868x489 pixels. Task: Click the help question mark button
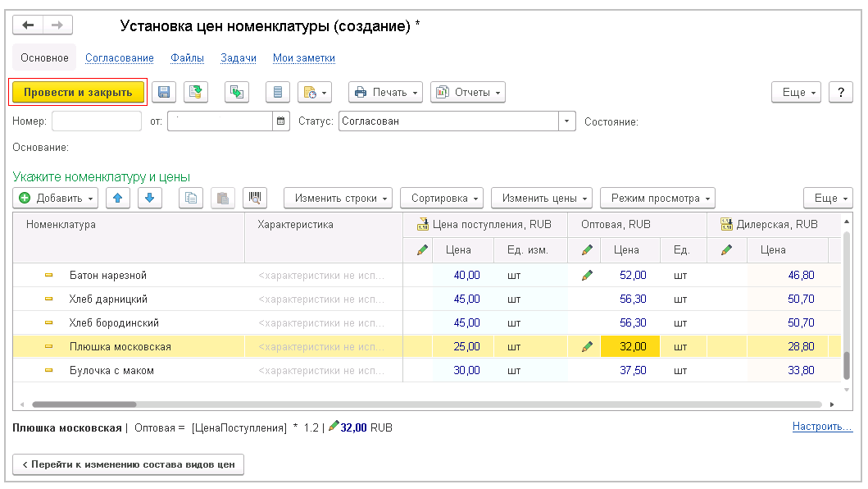(x=841, y=92)
